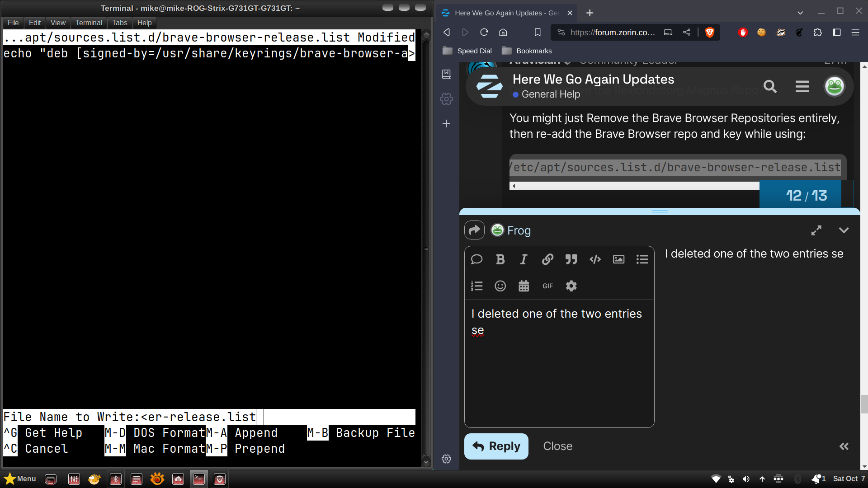Open the File menu in Terminal

pos(13,23)
